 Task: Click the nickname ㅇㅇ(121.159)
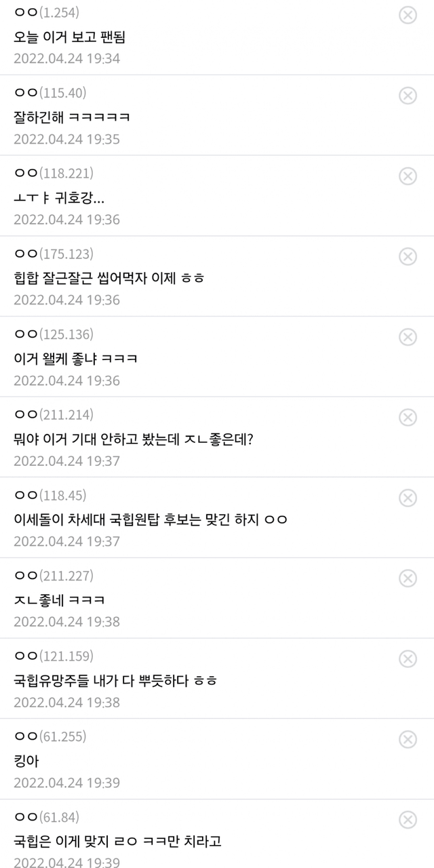(x=53, y=656)
